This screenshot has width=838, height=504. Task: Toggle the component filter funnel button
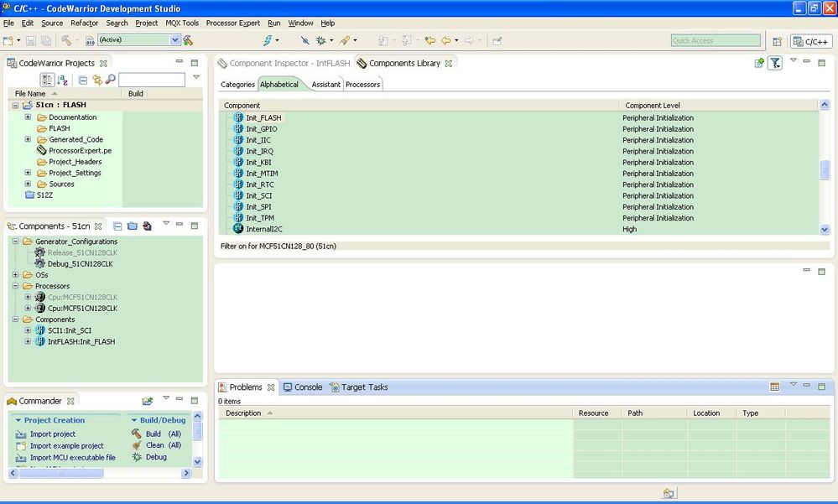(x=775, y=63)
